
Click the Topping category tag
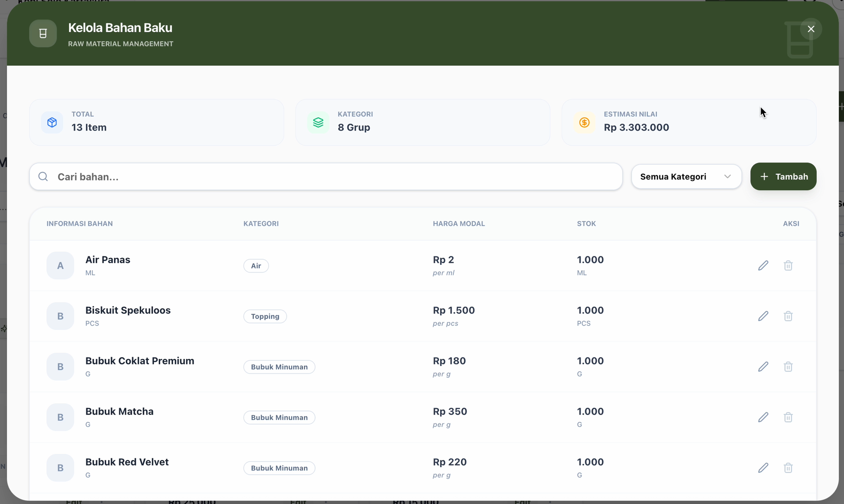pyautogui.click(x=265, y=316)
